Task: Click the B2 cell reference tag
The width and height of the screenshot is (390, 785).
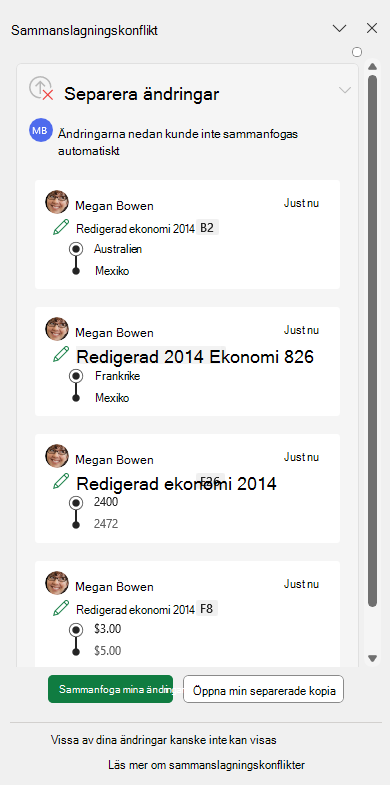Action: [x=207, y=228]
